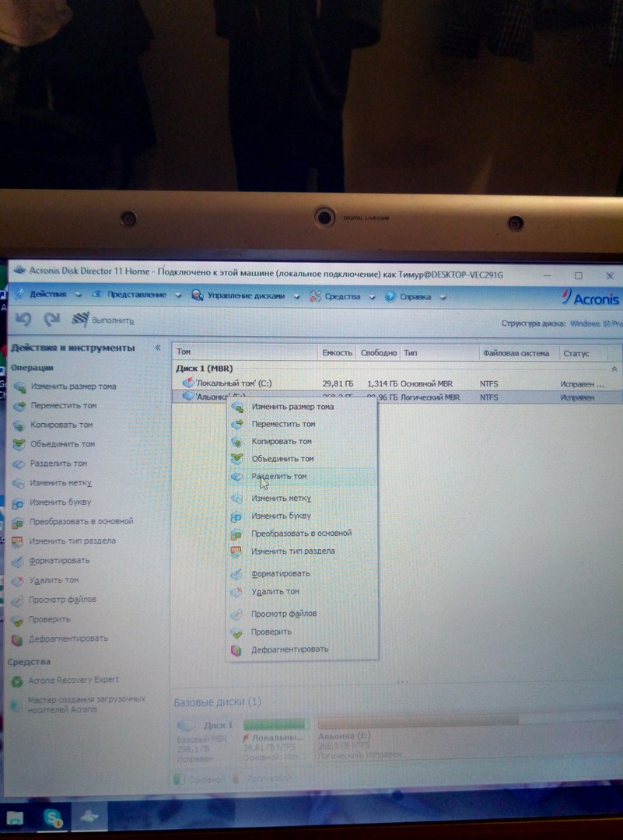Click Resize volume in the left sidebar
623x840 pixels.
[73, 387]
